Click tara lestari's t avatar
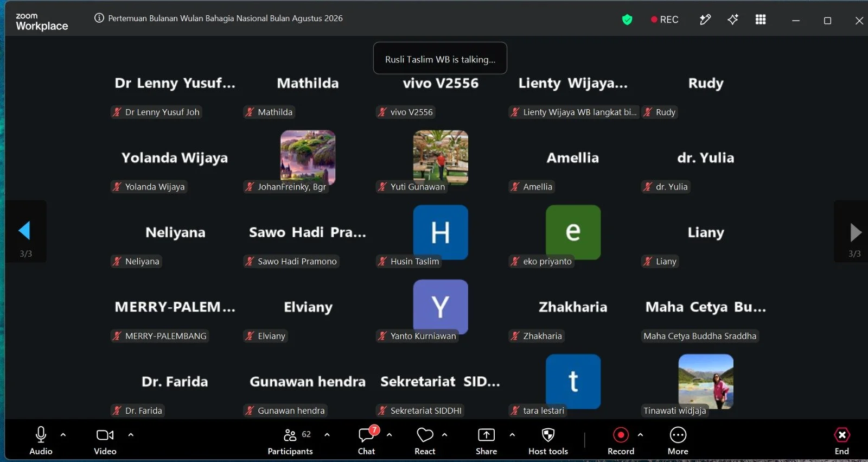This screenshot has width=868, height=462. (573, 381)
